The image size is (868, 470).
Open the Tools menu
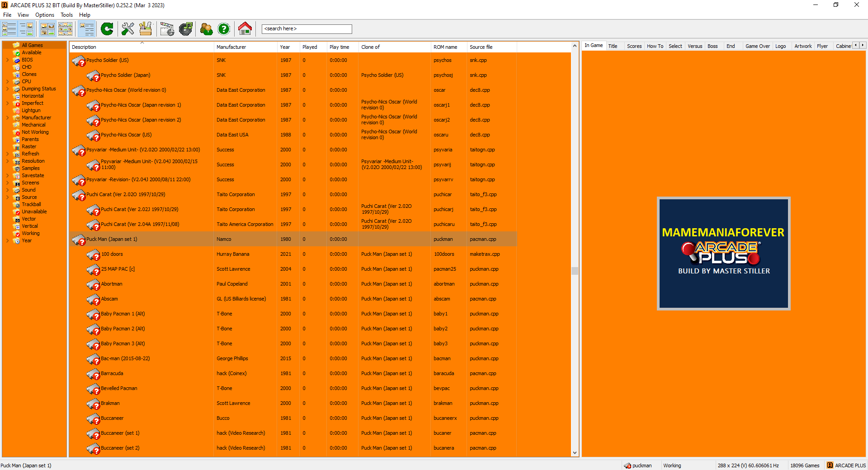[66, 15]
